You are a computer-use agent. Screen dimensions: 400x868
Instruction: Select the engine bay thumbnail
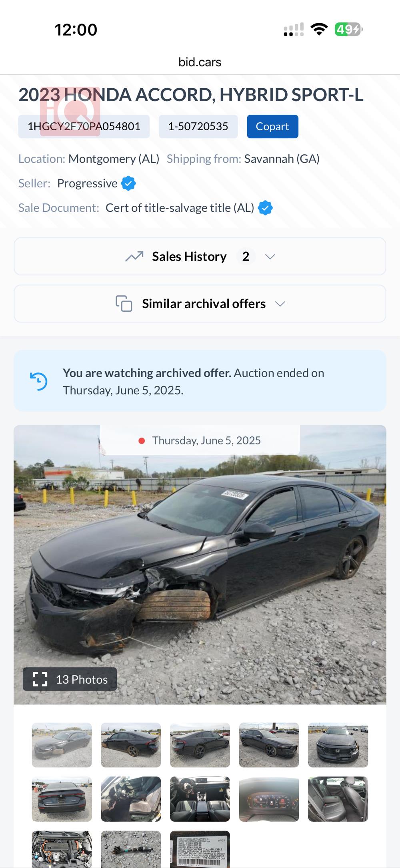(x=62, y=849)
